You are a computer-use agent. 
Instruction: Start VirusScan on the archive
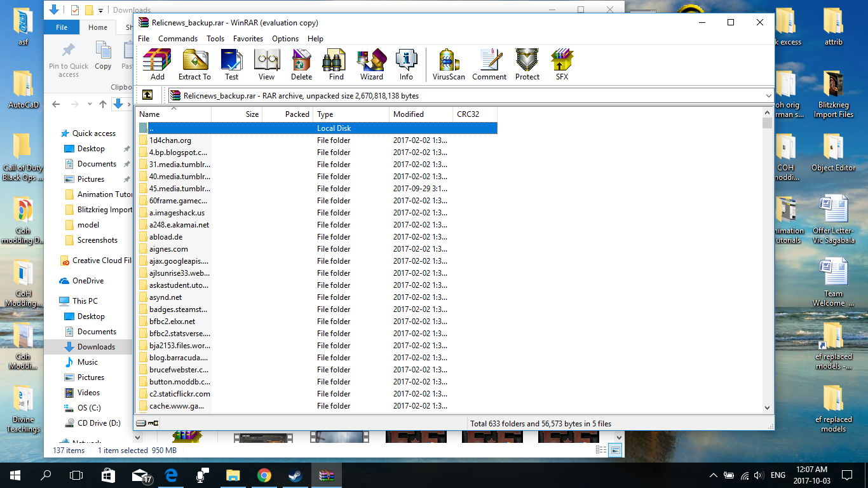click(449, 65)
